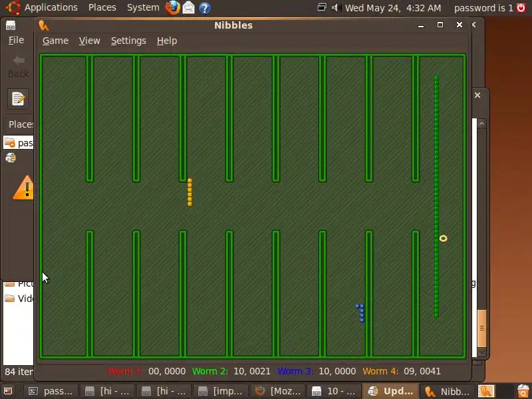Click the long green worm body
This screenshot has width=532, height=399.
point(437,197)
